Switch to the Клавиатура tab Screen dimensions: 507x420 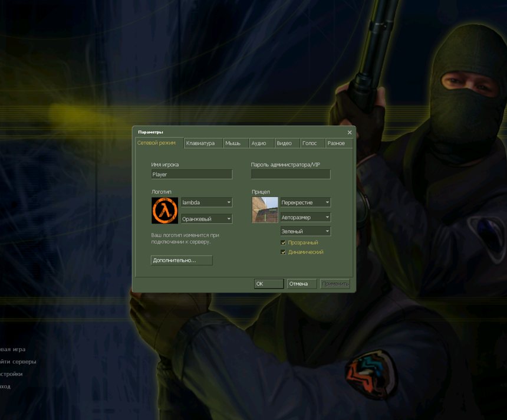coord(203,143)
